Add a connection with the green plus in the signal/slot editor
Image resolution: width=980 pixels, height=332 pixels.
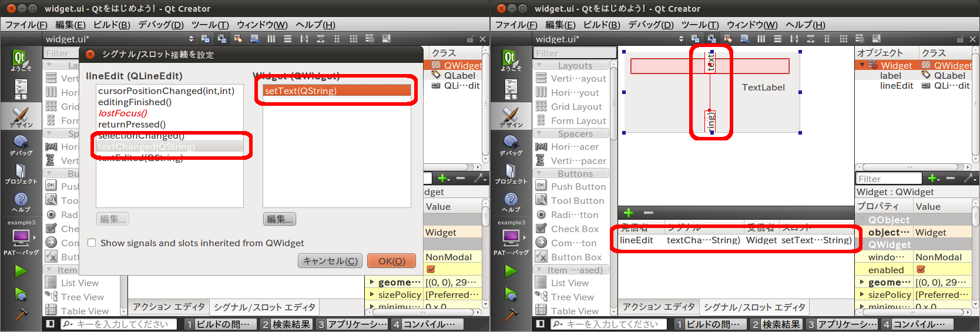click(x=629, y=213)
